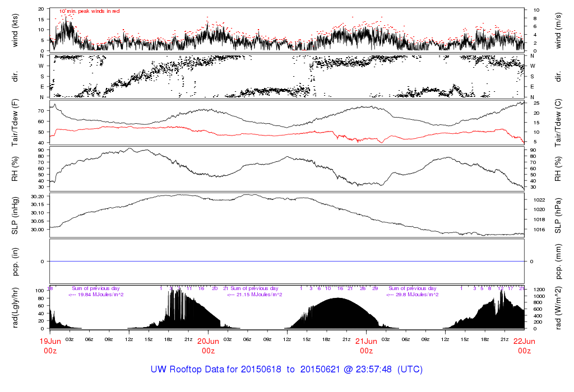This screenshot has width=574, height=392.
Task: Click the '21.15 MJoules/m^2' daily sum text
Action: click(257, 295)
